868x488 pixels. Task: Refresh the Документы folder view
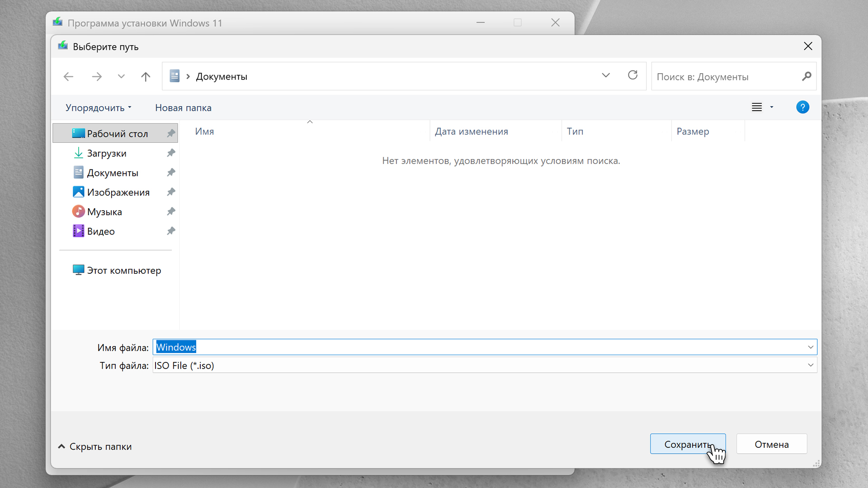[632, 75]
